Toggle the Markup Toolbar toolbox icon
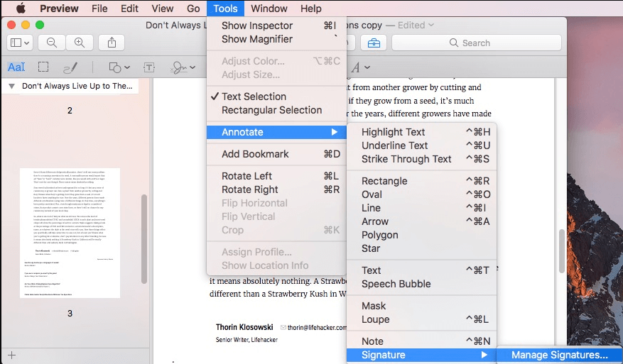Screen dimensions: 623x364 (x=373, y=43)
